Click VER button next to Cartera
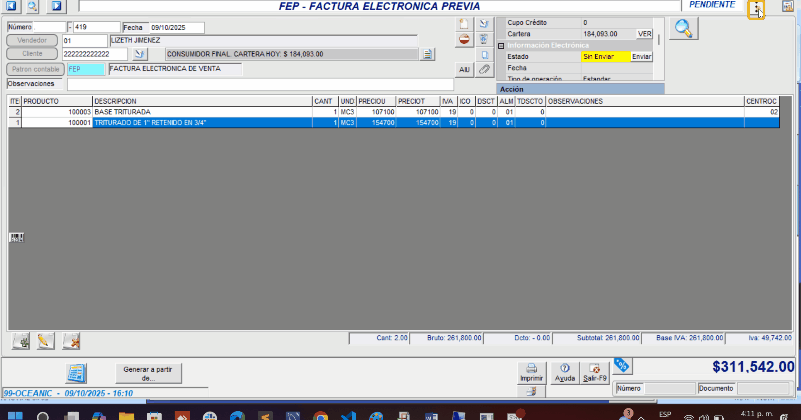 644,33
